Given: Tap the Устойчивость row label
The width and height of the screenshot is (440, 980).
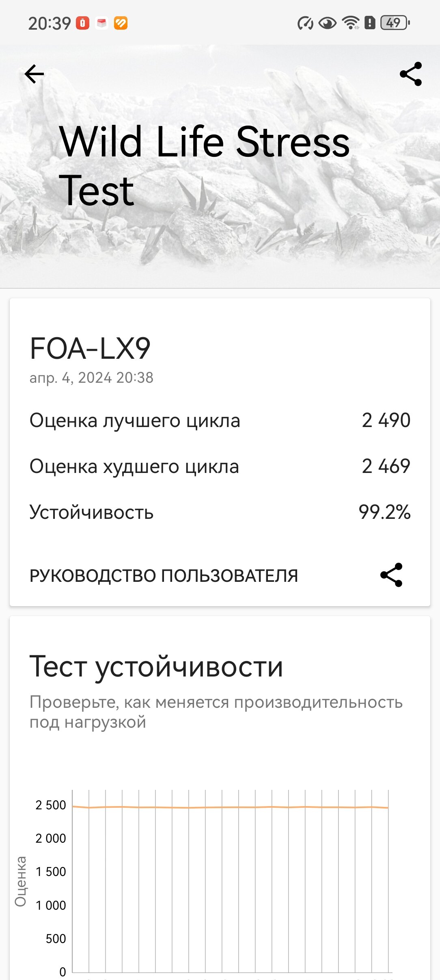Looking at the screenshot, I should tap(91, 512).
